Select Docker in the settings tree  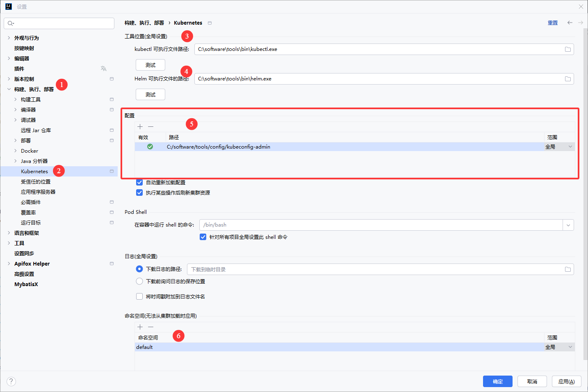tap(30, 151)
